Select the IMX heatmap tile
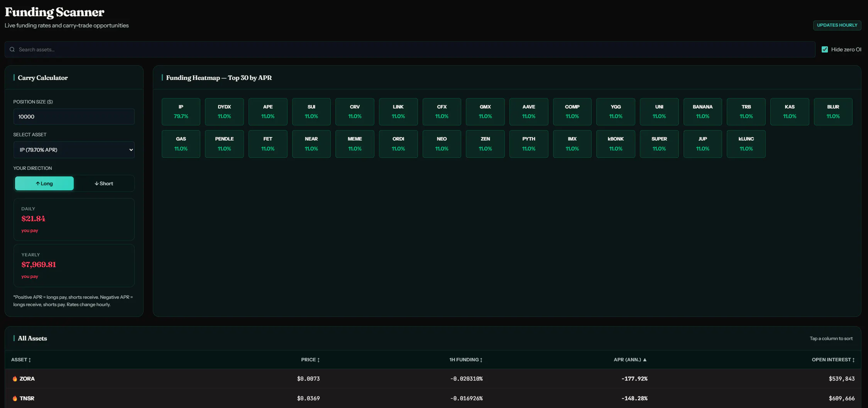This screenshot has height=408, width=868. (x=572, y=144)
